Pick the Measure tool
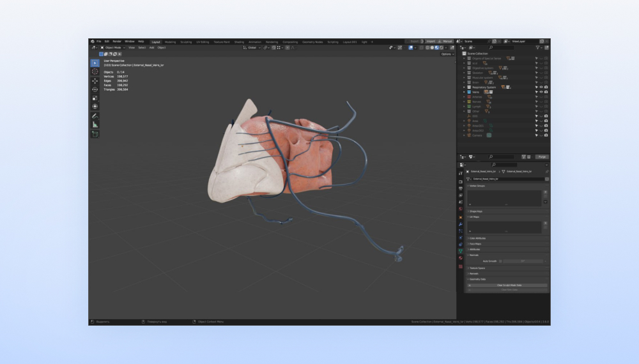The image size is (639, 364). coord(95,125)
